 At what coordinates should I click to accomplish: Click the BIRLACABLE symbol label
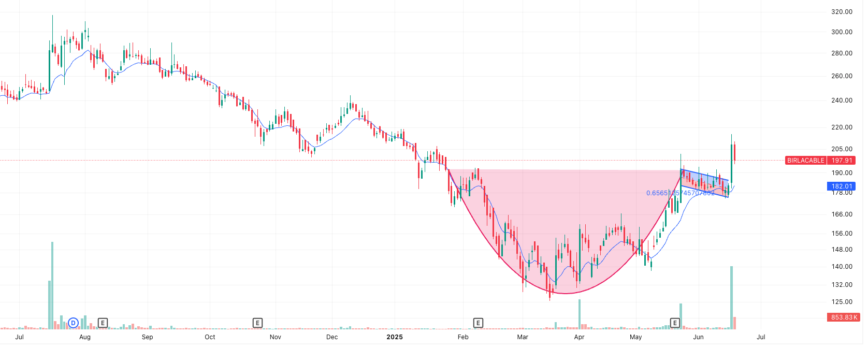coord(805,161)
